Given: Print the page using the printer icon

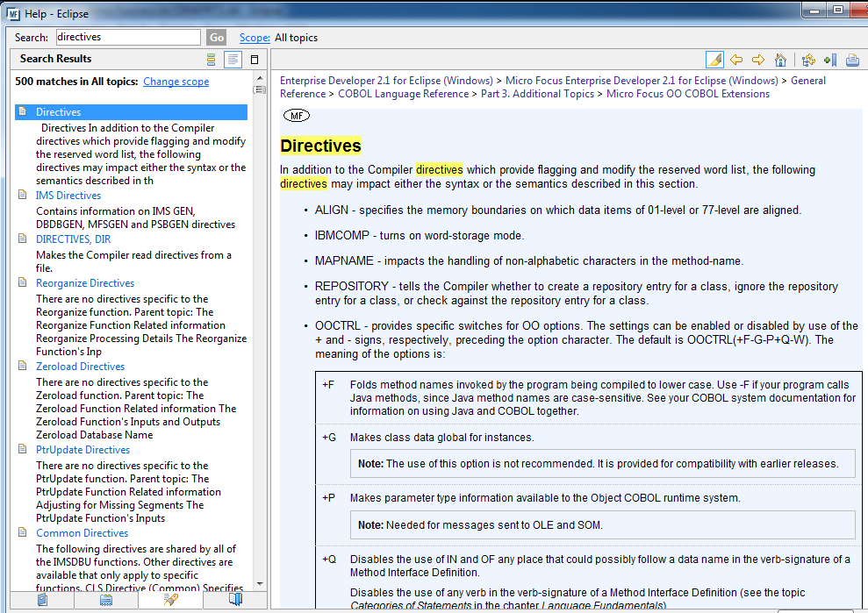Looking at the screenshot, I should coord(852,60).
